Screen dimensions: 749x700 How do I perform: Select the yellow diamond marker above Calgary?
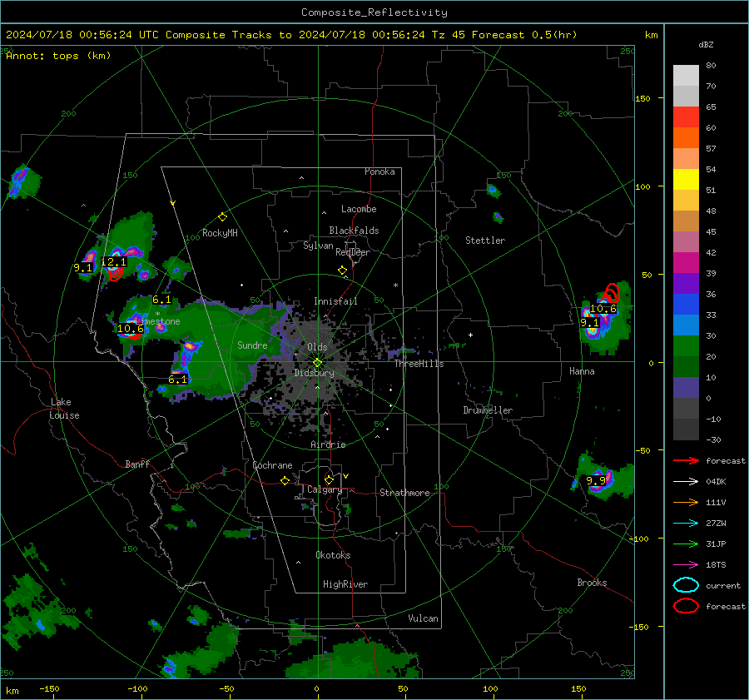(329, 479)
